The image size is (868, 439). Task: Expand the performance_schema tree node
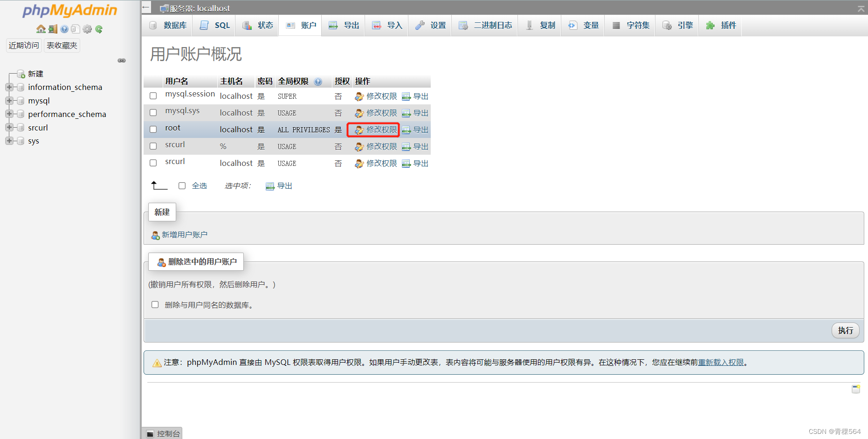click(x=9, y=114)
